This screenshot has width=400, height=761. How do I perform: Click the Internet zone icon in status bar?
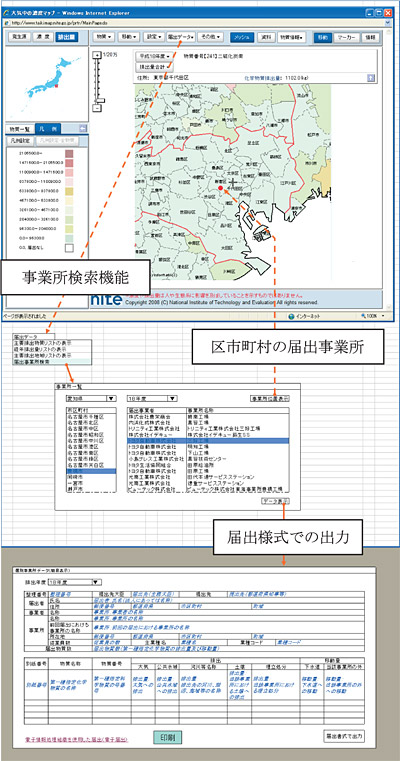pyautogui.click(x=291, y=316)
